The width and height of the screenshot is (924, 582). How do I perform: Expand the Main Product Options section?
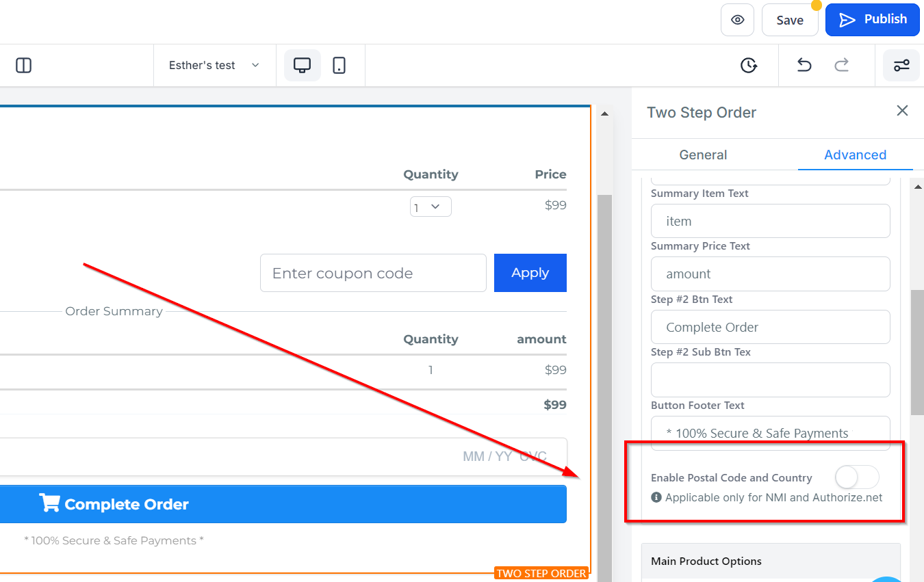click(x=770, y=561)
